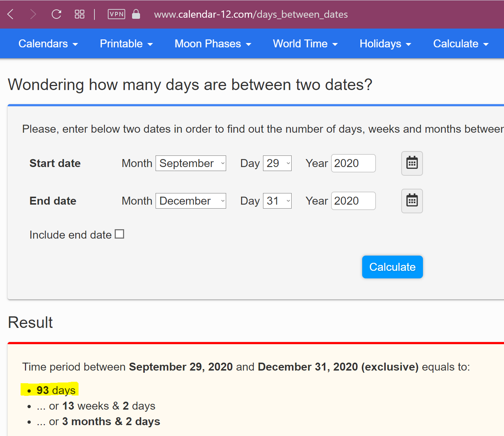
Task: Reload the page with refresh icon
Action: pyautogui.click(x=56, y=14)
